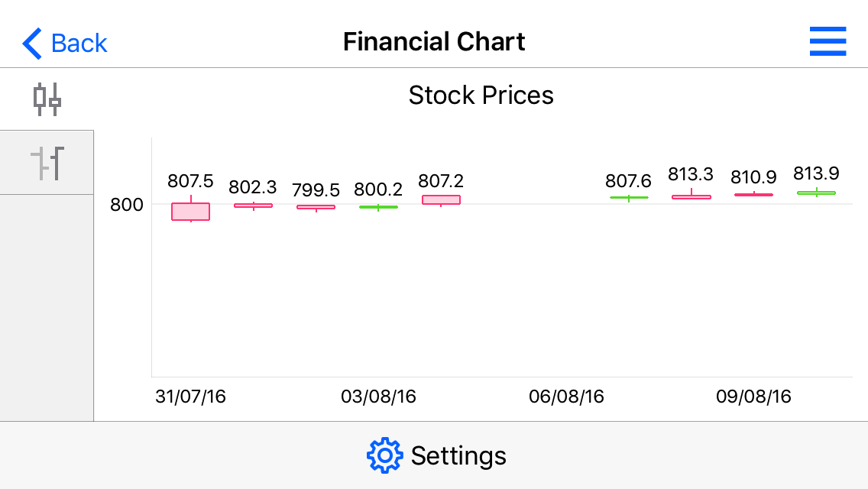Screen dimensions: 868x489
Task: Click the Settings gear icon
Action: click(x=385, y=454)
